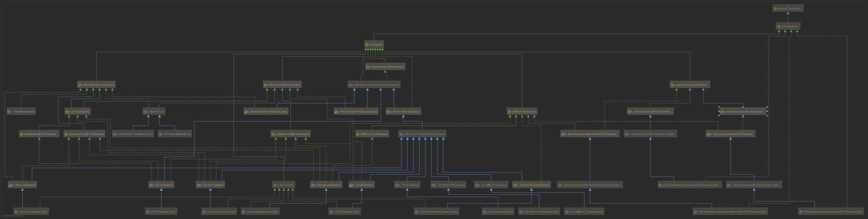Click the SocketChannel class icon
868x219 pixels.
click(199, 185)
